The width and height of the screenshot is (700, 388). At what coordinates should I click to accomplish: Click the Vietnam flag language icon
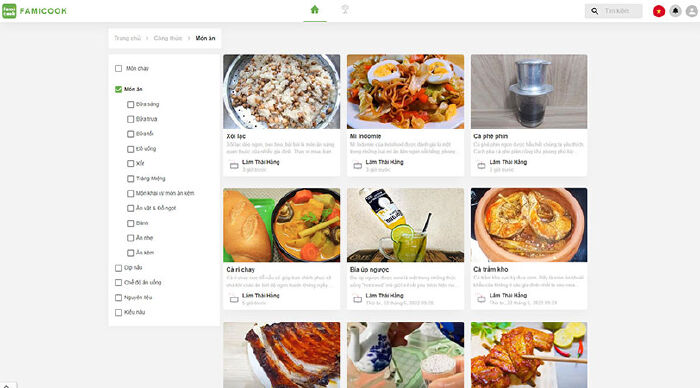pyautogui.click(x=658, y=11)
